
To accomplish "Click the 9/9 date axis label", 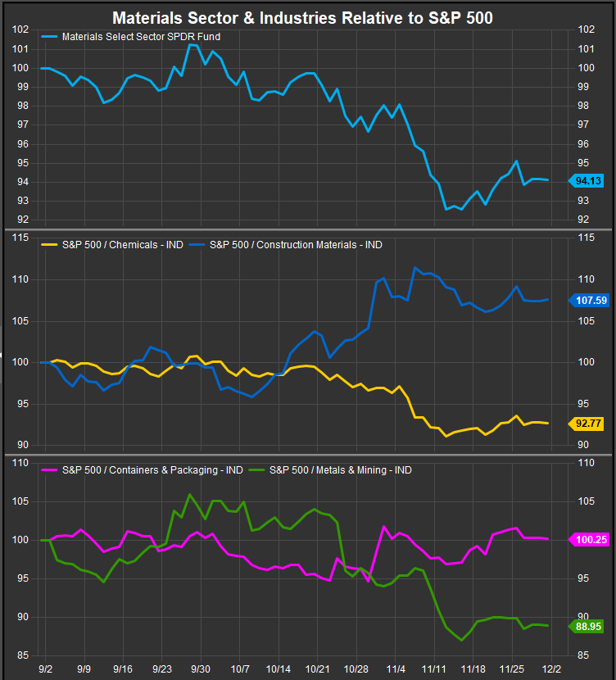I will [84, 669].
